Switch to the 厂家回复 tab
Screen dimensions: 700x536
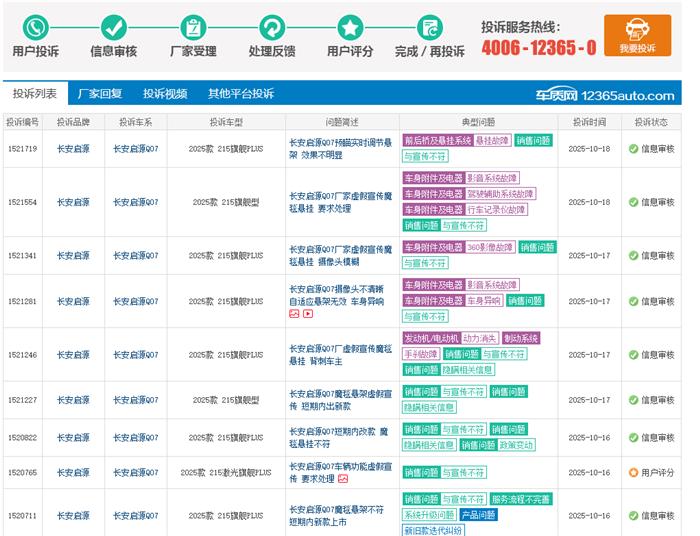[100, 94]
